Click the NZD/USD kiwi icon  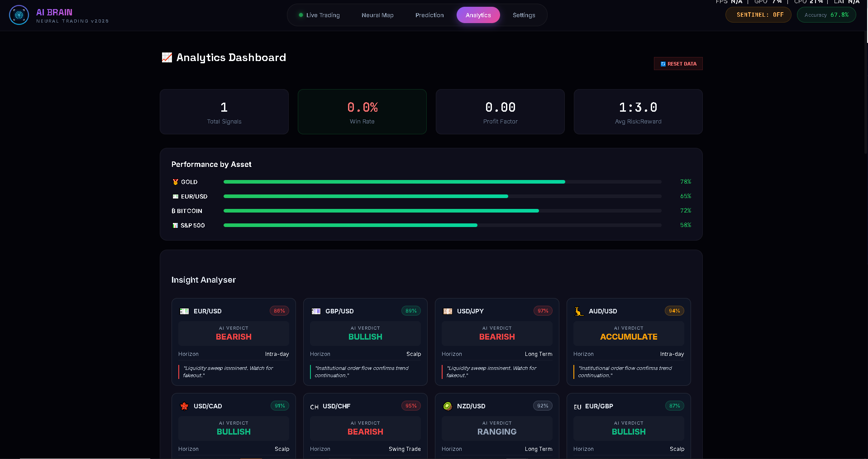(x=448, y=406)
